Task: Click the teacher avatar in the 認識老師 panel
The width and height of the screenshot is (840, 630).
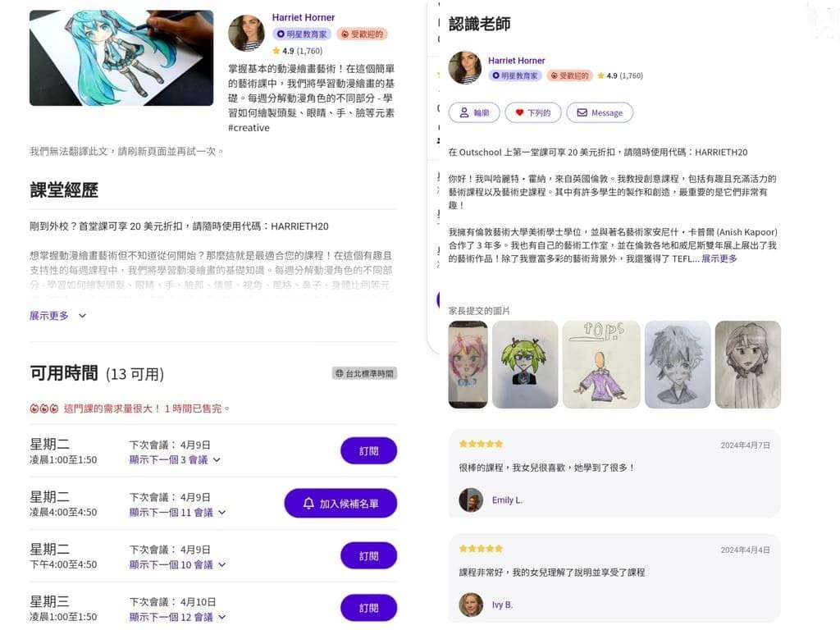Action: click(x=465, y=67)
